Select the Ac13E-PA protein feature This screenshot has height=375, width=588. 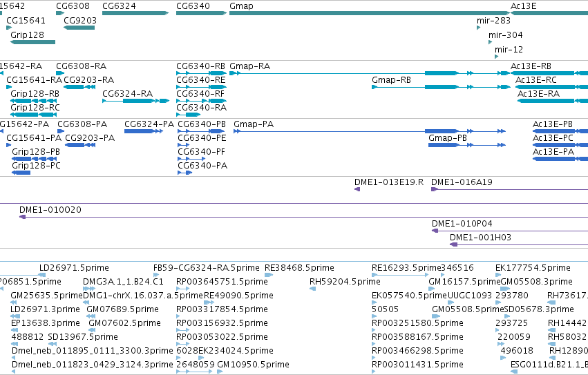560,159
